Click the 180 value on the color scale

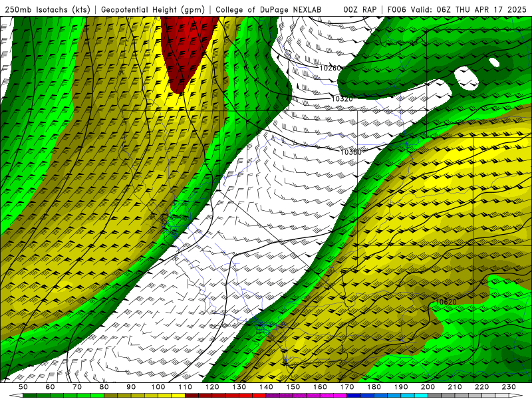tap(374, 387)
